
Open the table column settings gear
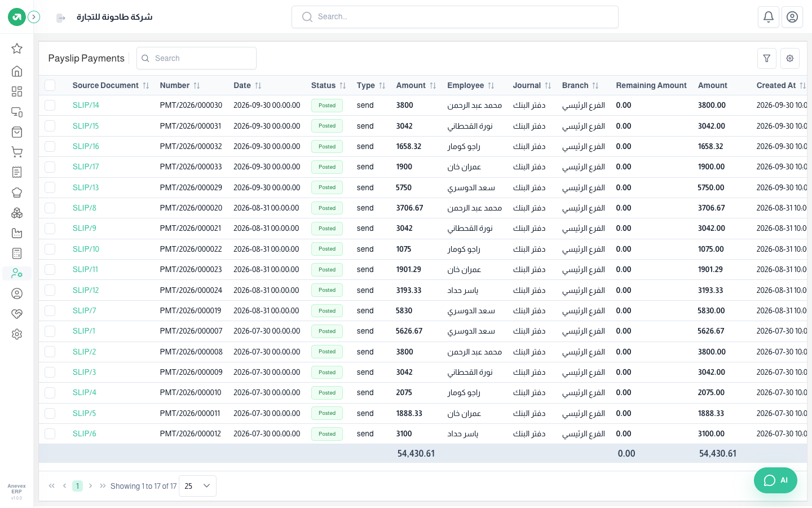[x=790, y=58]
